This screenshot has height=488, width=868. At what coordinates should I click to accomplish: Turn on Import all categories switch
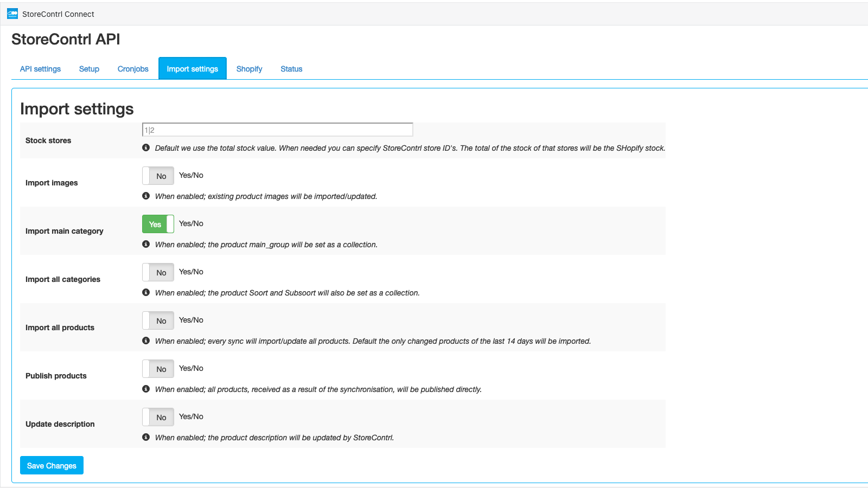point(158,272)
